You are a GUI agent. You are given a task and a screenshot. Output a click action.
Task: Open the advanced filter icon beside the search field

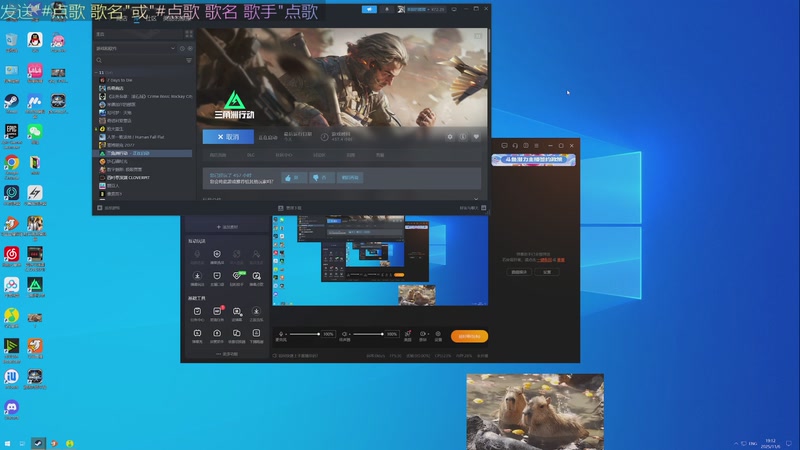189,60
